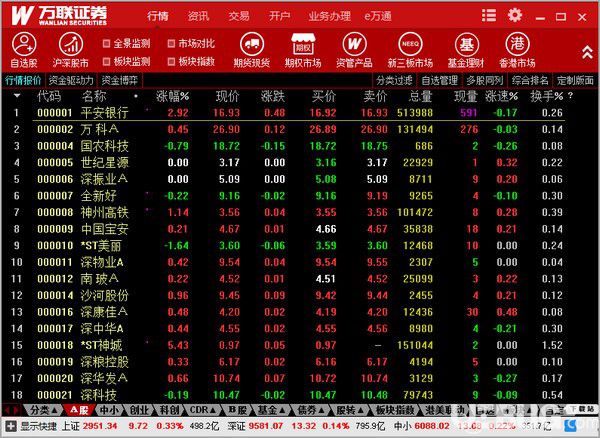Toggle the 全景监测 checkbox
This screenshot has height=438, width=600.
point(107,43)
